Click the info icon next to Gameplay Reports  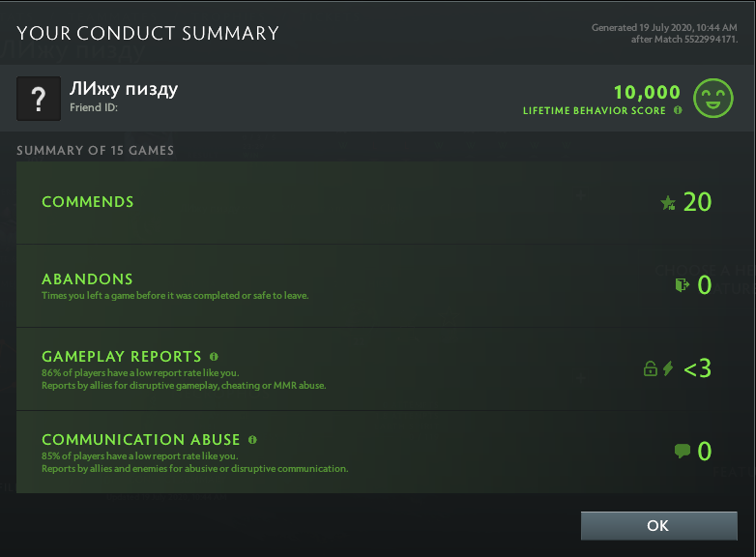point(214,356)
